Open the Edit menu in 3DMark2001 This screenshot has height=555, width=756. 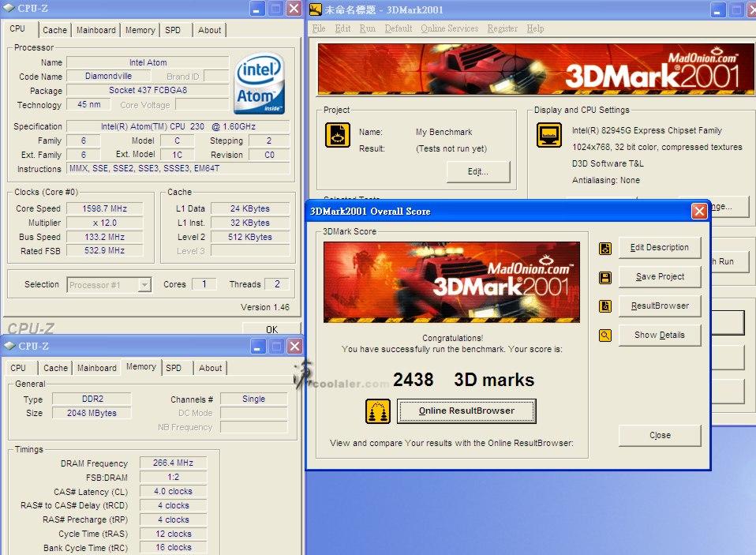(x=342, y=28)
